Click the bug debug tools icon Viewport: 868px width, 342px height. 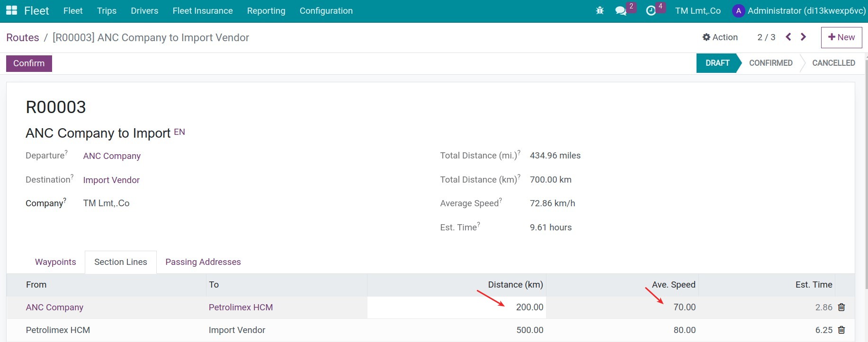pyautogui.click(x=600, y=10)
